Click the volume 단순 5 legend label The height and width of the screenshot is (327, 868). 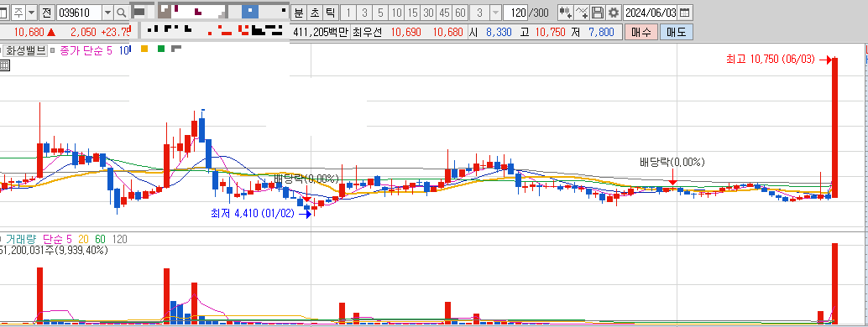[57, 239]
